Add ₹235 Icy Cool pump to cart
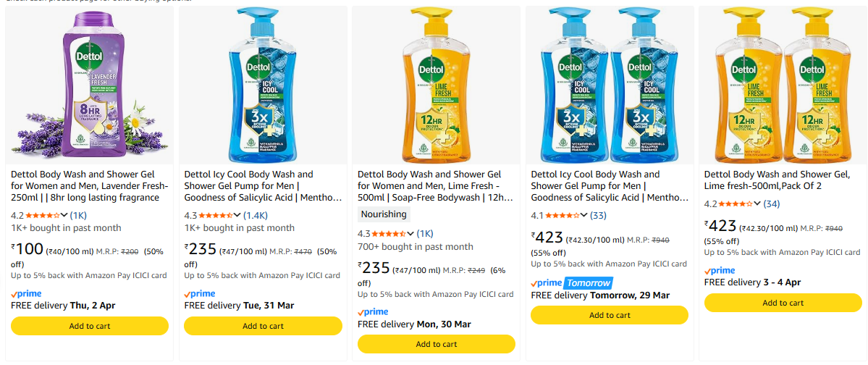 click(263, 326)
